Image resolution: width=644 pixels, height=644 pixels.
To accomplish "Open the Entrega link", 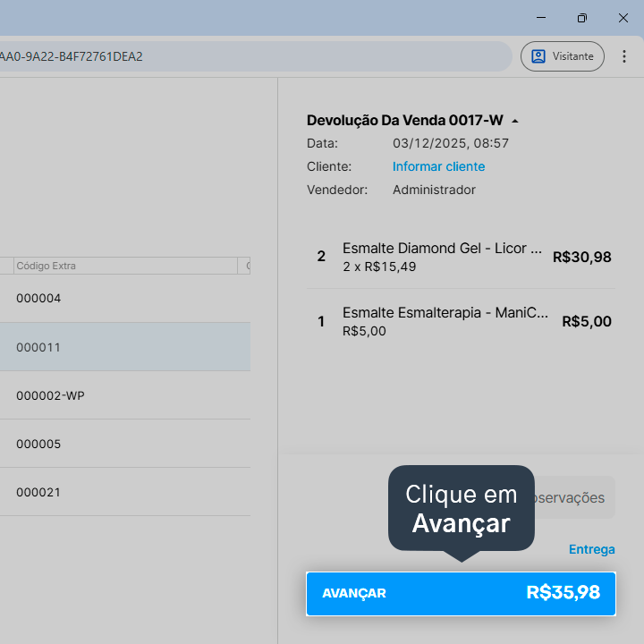I will [x=591, y=549].
